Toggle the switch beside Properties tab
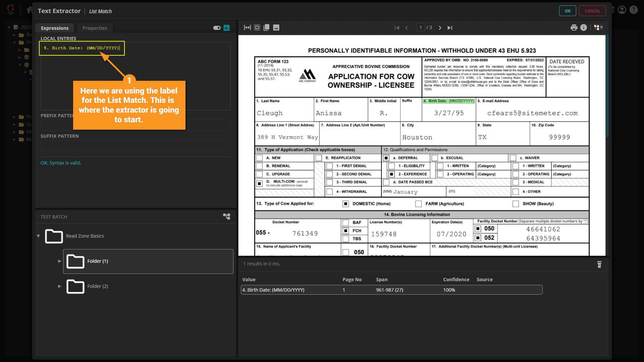The width and height of the screenshot is (644, 362). pyautogui.click(x=217, y=28)
